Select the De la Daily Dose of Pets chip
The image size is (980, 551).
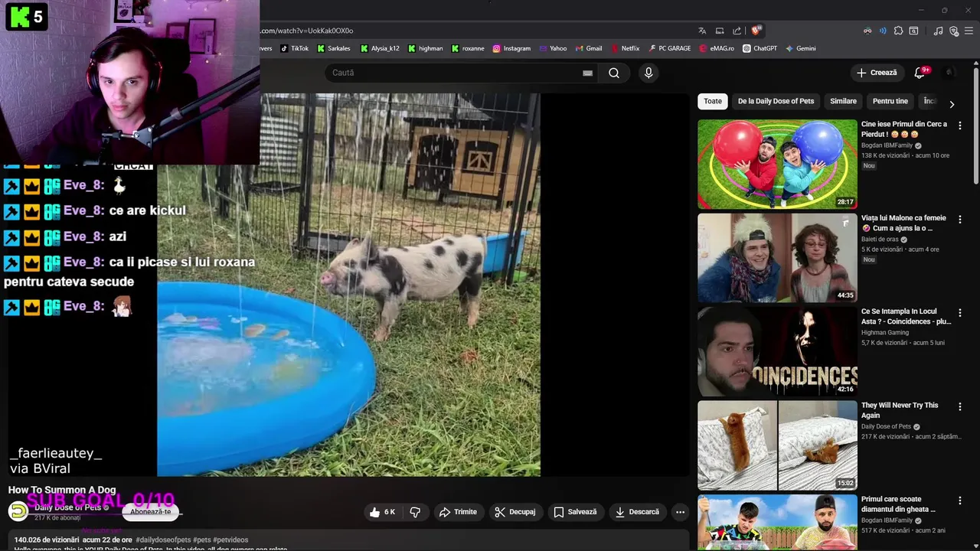(x=776, y=101)
